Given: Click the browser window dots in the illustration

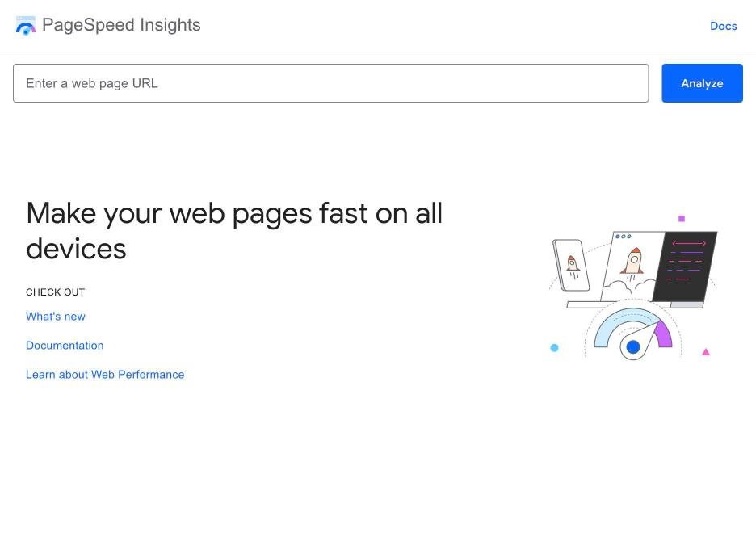Looking at the screenshot, I should click(x=623, y=236).
